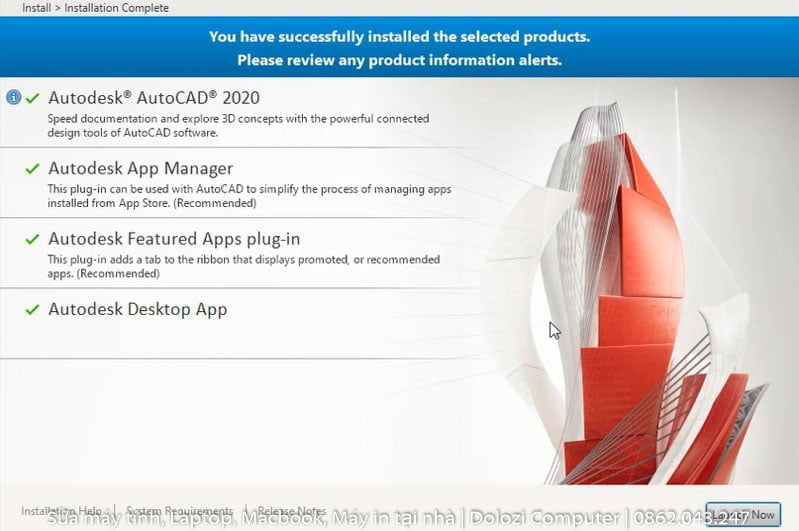Click the AutoCAD 2020 description text

[x=238, y=125]
